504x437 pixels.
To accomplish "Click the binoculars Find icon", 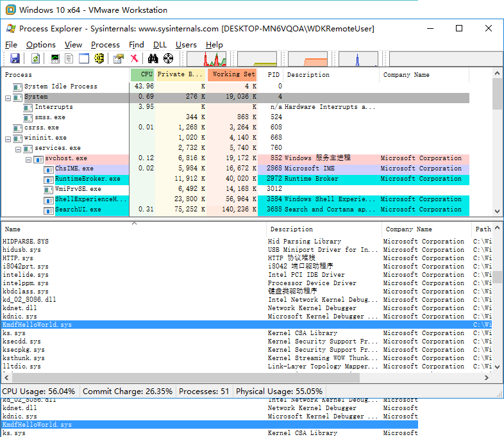I will click(153, 58).
